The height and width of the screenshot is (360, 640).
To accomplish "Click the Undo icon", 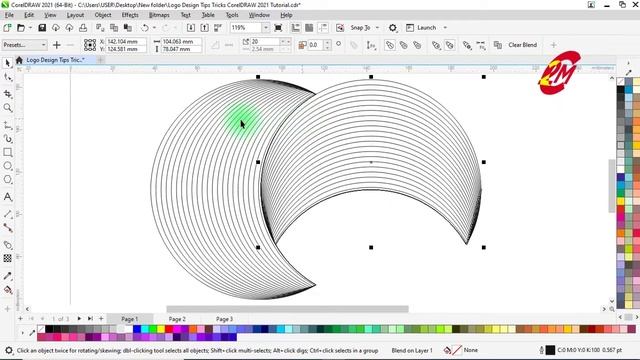I will (145, 28).
